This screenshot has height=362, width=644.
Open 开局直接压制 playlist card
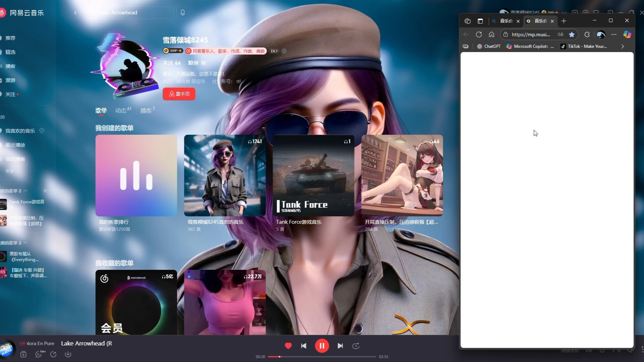402,176
